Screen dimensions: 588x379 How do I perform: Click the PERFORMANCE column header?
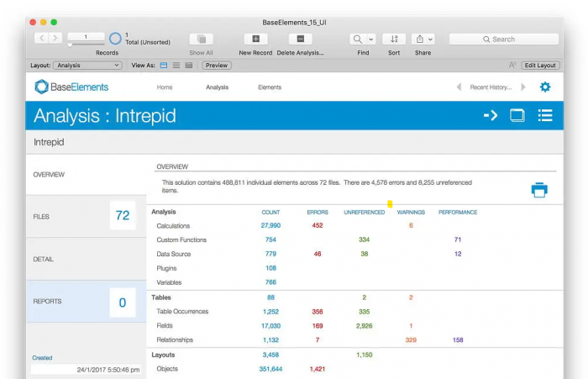pos(458,212)
